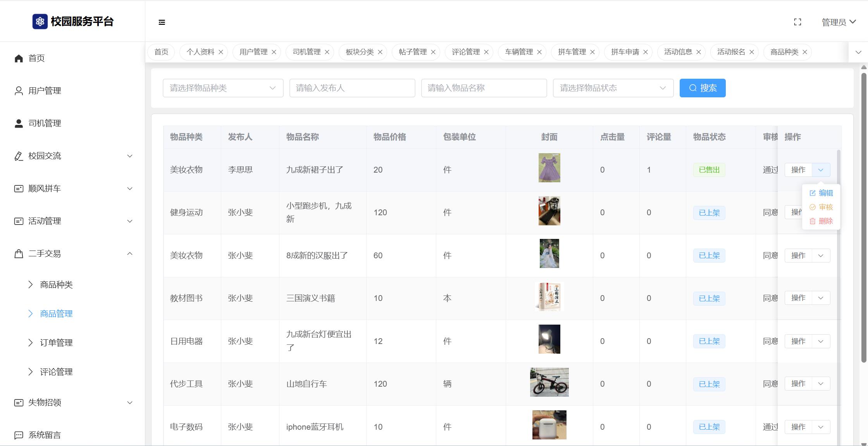868x446 pixels.
Task: Click the platform logo icon
Action: coord(40,22)
